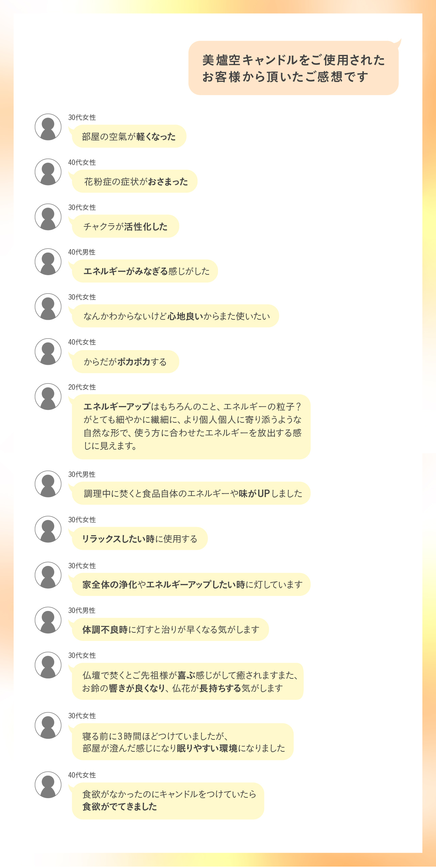The width and height of the screenshot is (436, 868).
Task: Click avatar beside "寝る前に3時間" review
Action: click(x=48, y=725)
